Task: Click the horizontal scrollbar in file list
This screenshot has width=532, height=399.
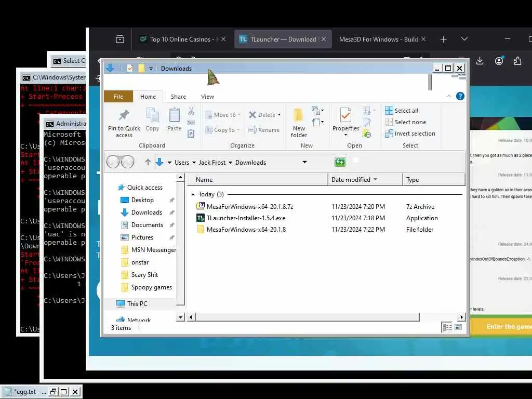Action: click(308, 317)
